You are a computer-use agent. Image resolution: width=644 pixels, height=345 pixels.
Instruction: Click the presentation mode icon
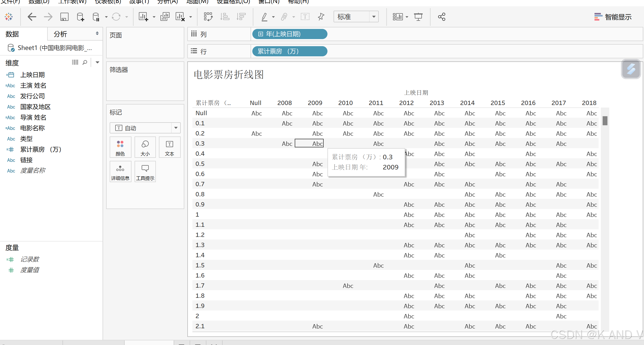pyautogui.click(x=418, y=17)
